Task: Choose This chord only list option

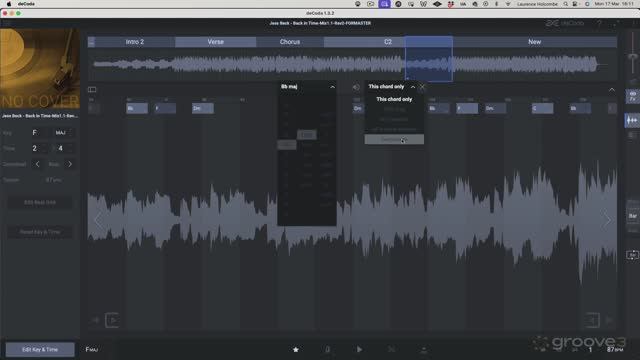Action: (x=394, y=99)
